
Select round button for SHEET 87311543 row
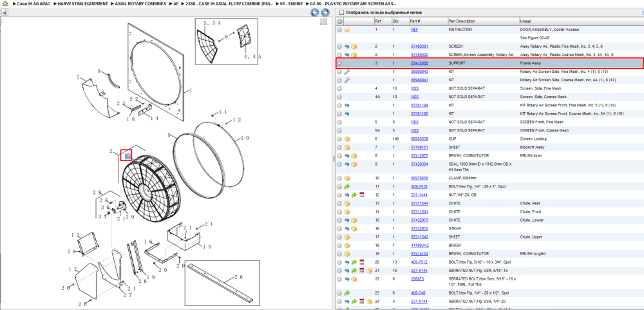click(x=339, y=237)
